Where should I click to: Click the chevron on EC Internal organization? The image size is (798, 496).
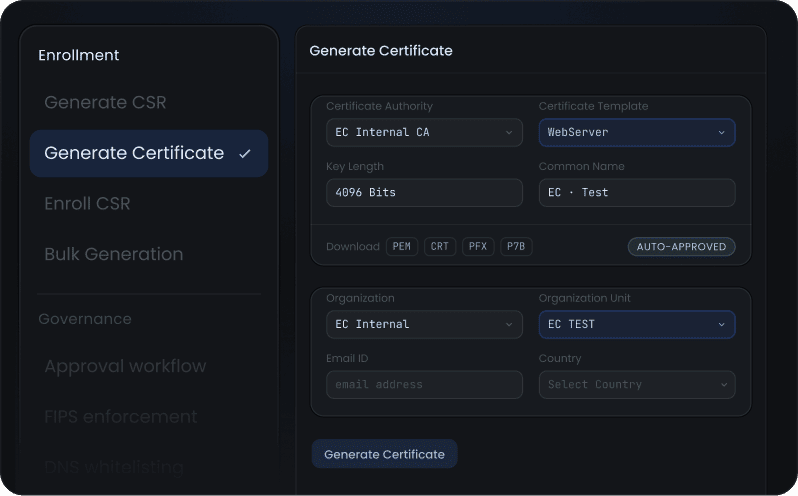[x=508, y=325]
